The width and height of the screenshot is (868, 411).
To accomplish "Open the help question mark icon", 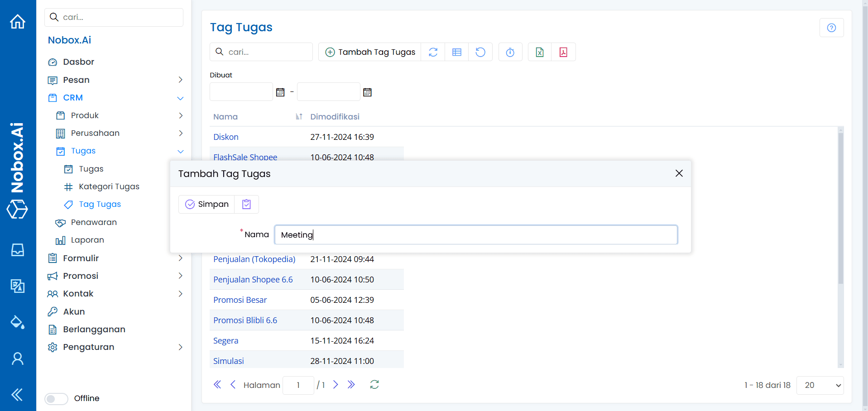I will pos(831,28).
